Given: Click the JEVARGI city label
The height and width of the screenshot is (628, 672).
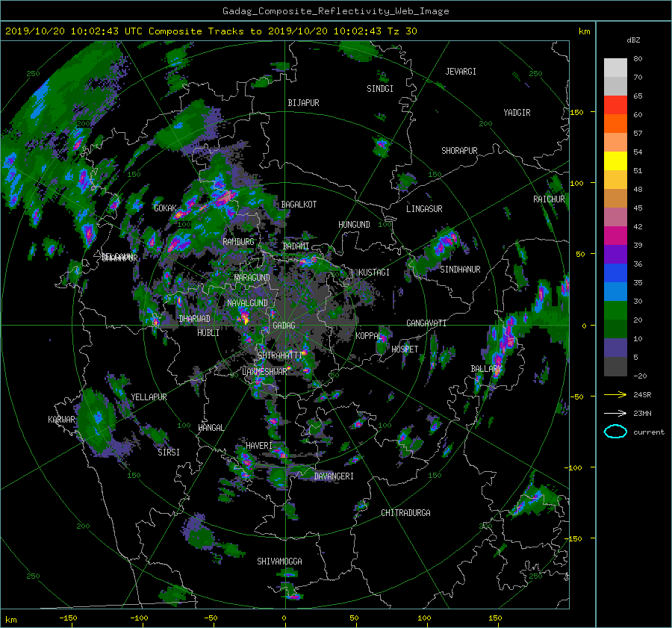Looking at the screenshot, I should pos(461,72).
